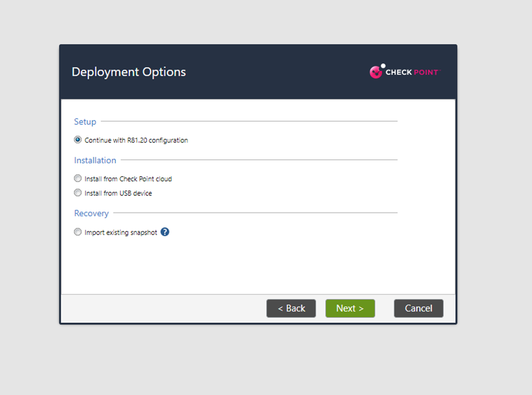Click the horizontal divider line beside Setup
The height and width of the screenshot is (395, 532).
[x=249, y=121]
